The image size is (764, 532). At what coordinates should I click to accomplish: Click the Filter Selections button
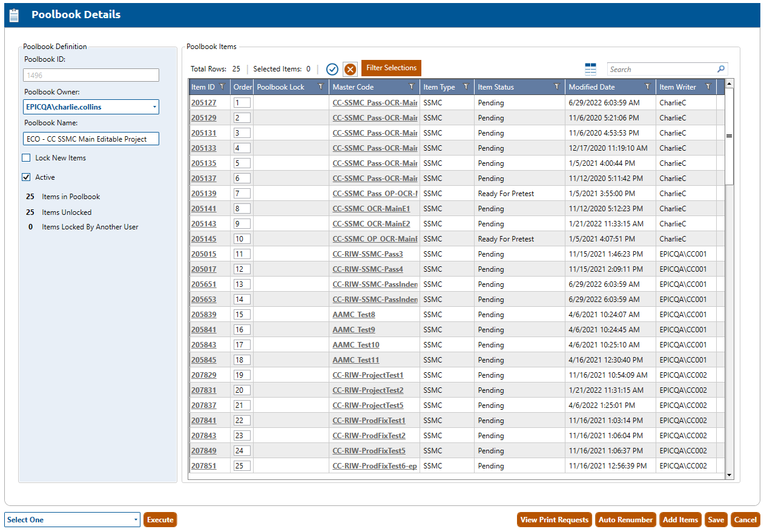tap(391, 68)
